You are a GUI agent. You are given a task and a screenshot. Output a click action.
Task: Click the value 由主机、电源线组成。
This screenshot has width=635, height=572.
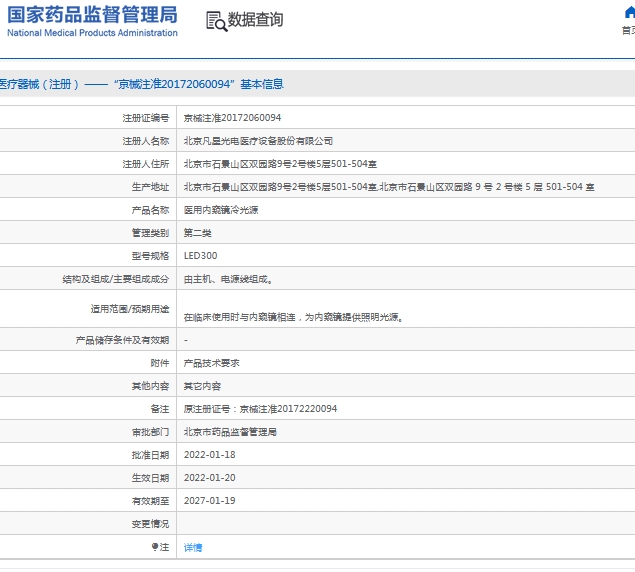(x=228, y=279)
